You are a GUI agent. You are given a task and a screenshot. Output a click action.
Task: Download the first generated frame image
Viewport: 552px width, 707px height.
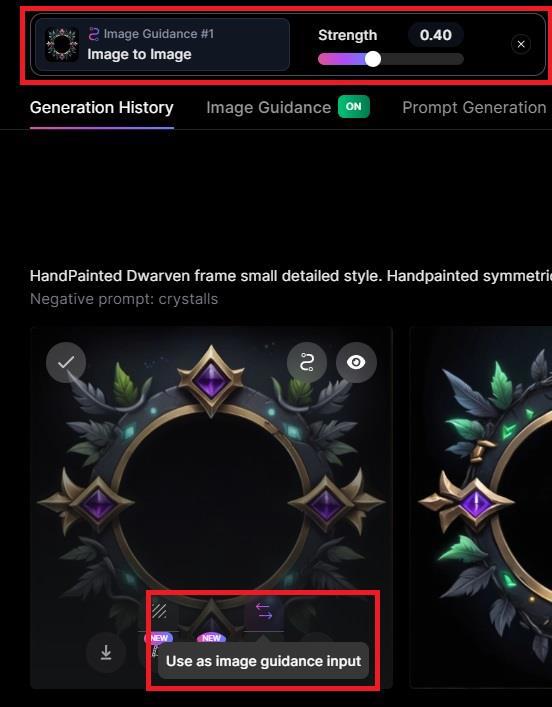tap(106, 652)
